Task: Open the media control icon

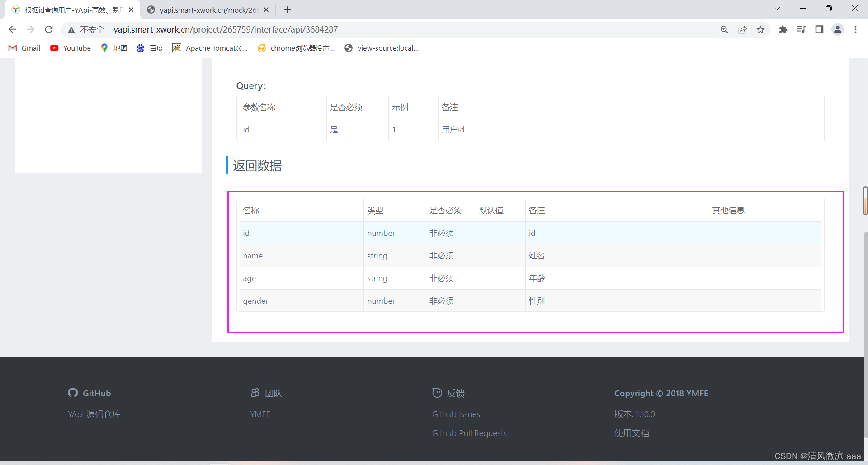Action: click(x=801, y=29)
